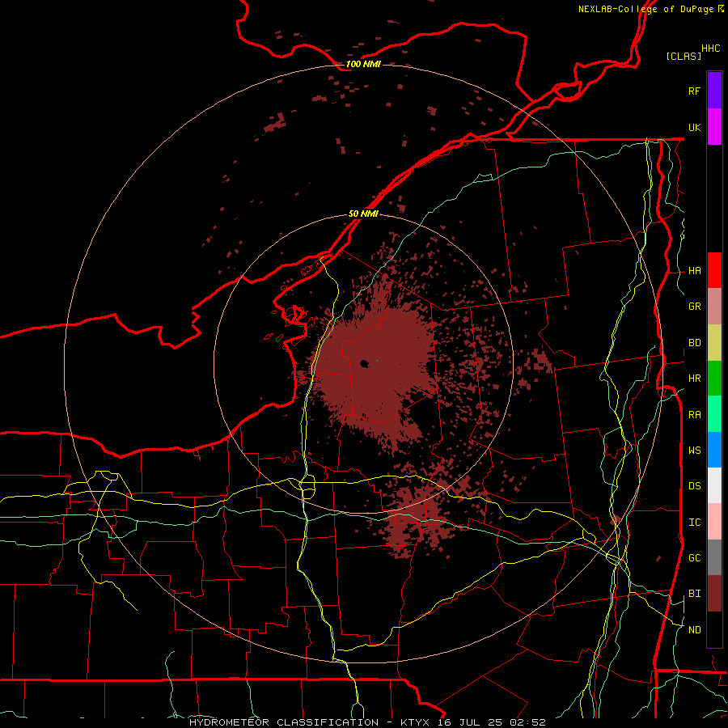
Task: Click the IC light pink legend swatch
Action: [714, 522]
